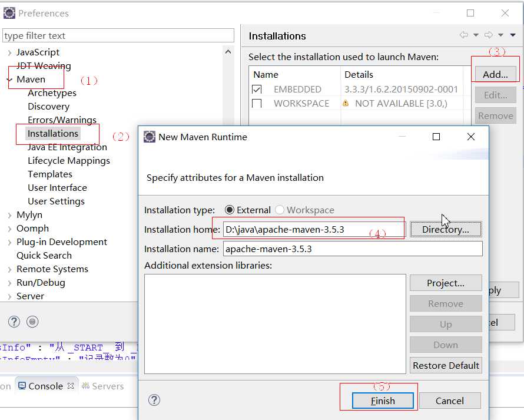
Task: Select Workspace installation type radio
Action: [280, 210]
